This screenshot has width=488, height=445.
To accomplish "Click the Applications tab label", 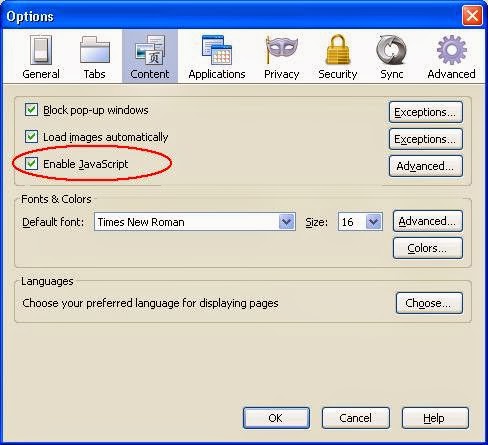I will point(217,74).
